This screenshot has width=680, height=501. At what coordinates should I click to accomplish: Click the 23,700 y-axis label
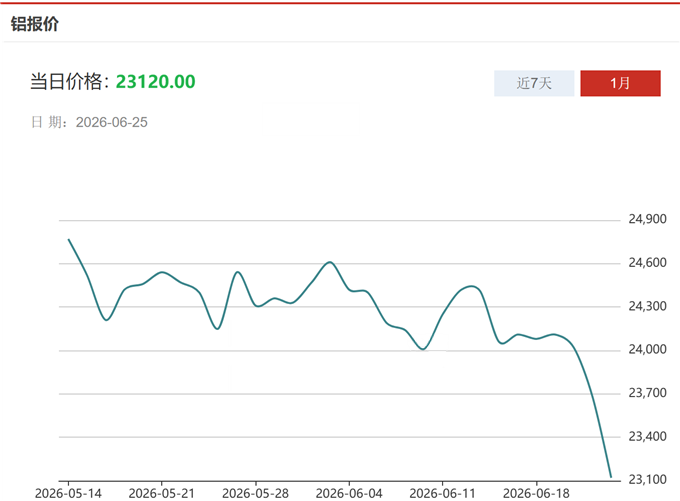coord(647,393)
